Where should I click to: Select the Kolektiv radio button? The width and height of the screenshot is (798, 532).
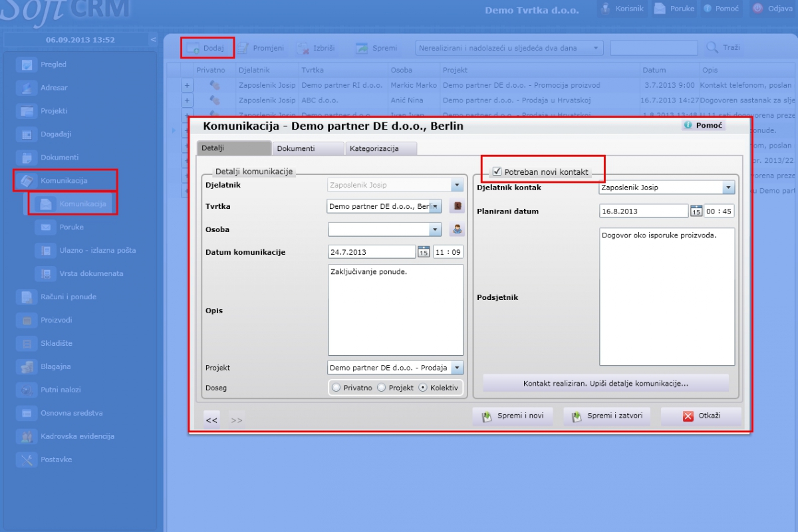423,388
